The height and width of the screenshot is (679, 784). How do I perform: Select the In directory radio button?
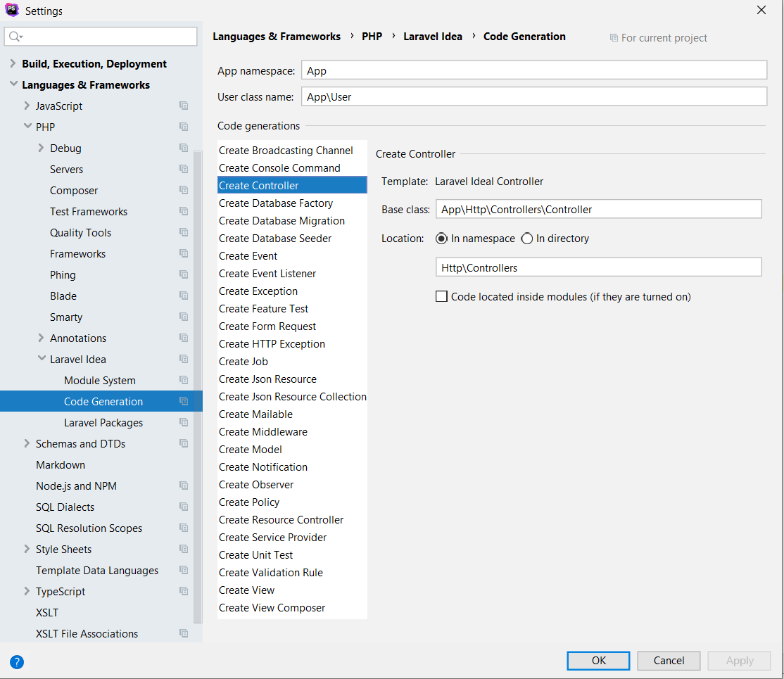(527, 239)
